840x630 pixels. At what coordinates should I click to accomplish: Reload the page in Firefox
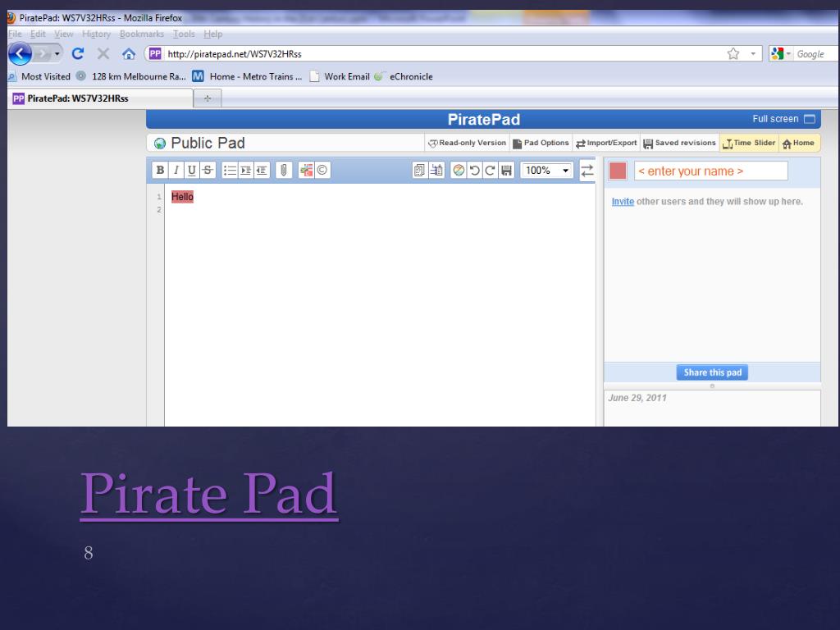click(x=78, y=53)
